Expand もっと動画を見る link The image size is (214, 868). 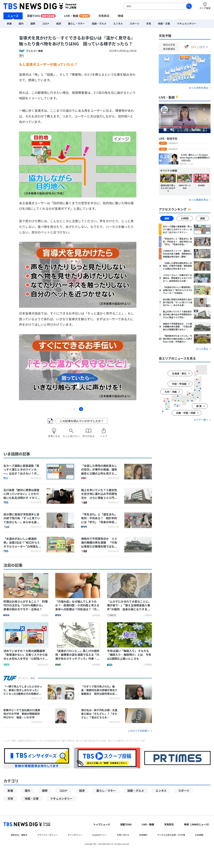[x=200, y=200]
